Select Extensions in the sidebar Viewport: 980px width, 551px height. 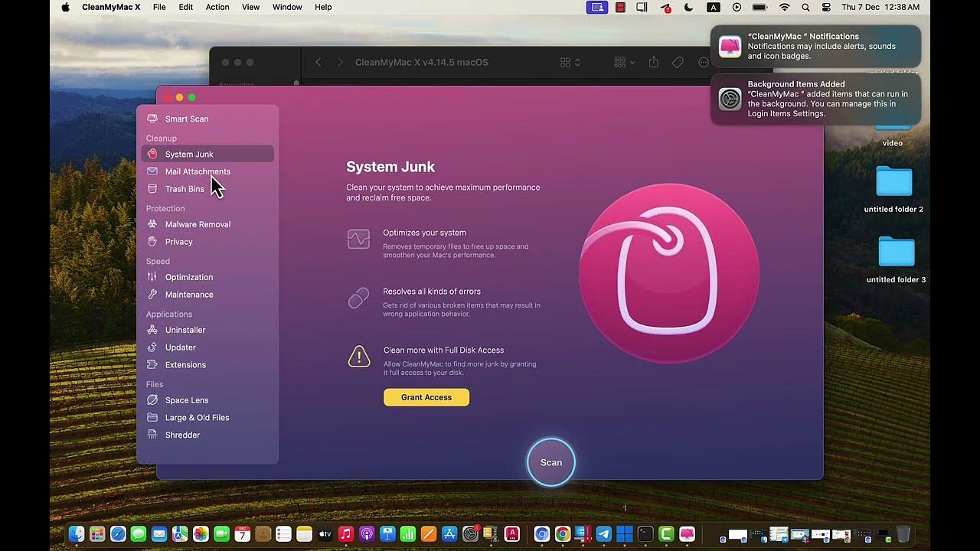pos(207,365)
